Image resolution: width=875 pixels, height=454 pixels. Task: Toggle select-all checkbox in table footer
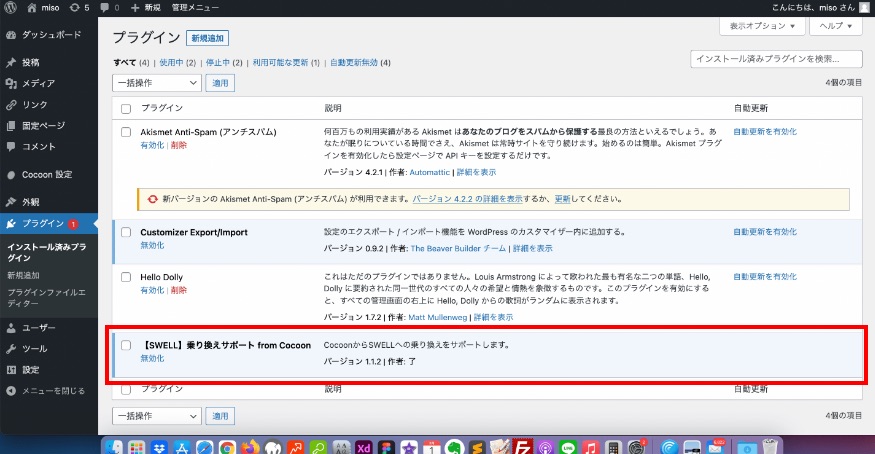click(126, 389)
